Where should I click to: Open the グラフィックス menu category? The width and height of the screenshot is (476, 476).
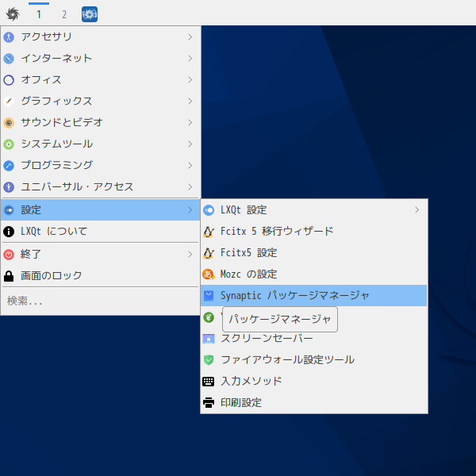point(100,101)
